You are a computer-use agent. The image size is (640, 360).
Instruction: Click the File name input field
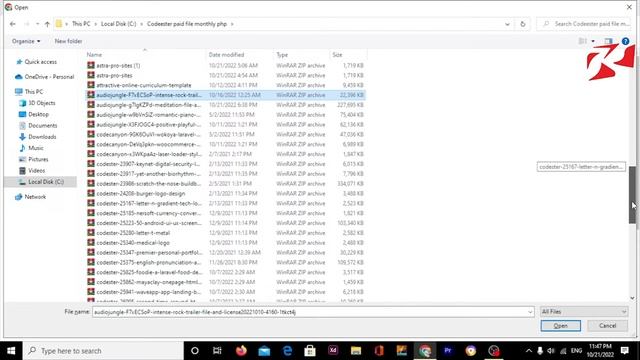tap(309, 312)
